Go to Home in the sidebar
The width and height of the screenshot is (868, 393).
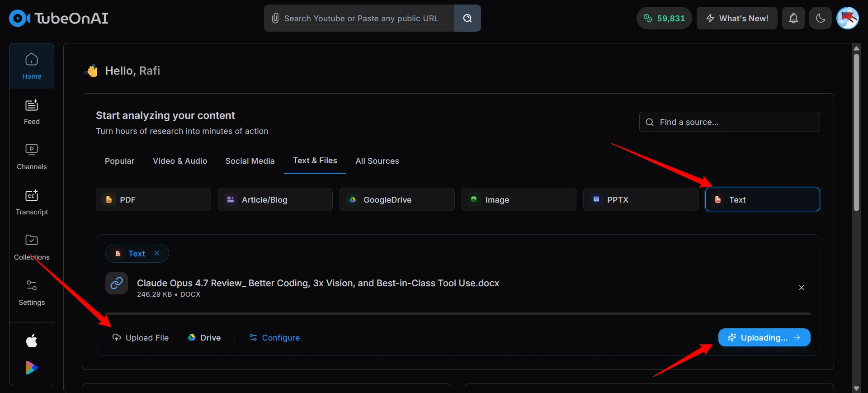32,66
